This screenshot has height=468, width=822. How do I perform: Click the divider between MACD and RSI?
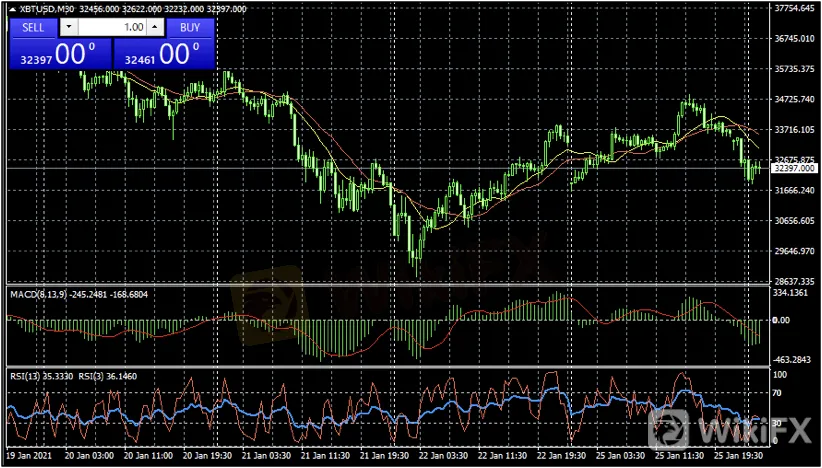tap(400, 367)
